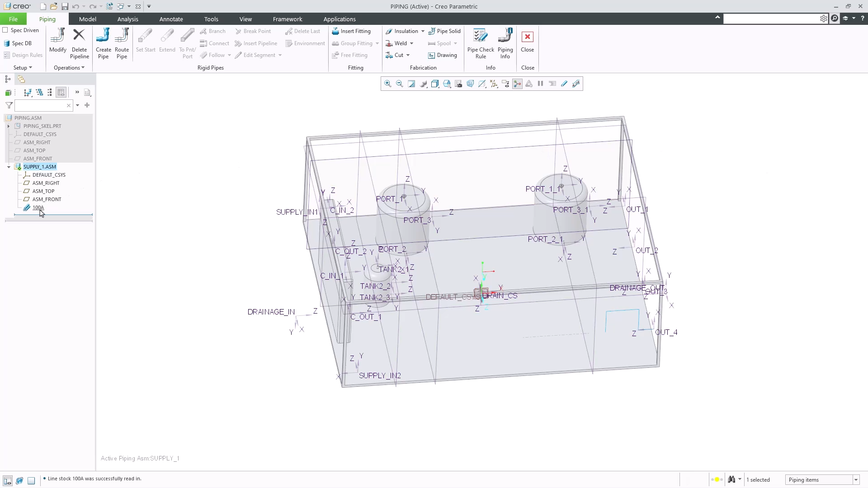Toggle Design Rules option

pyautogui.click(x=23, y=55)
